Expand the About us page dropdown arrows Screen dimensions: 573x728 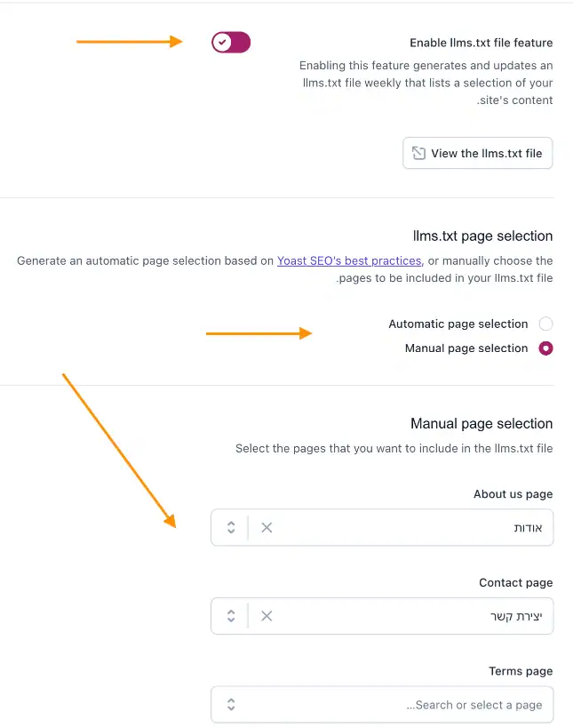pyautogui.click(x=231, y=527)
